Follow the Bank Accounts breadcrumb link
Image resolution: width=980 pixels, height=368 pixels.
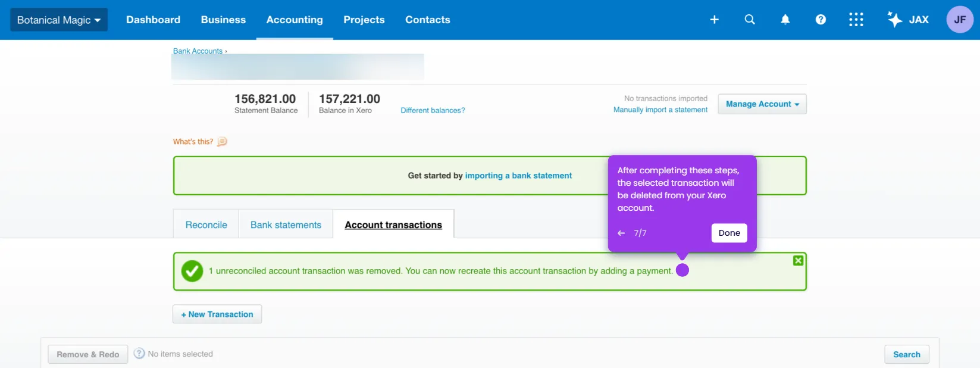coord(198,51)
